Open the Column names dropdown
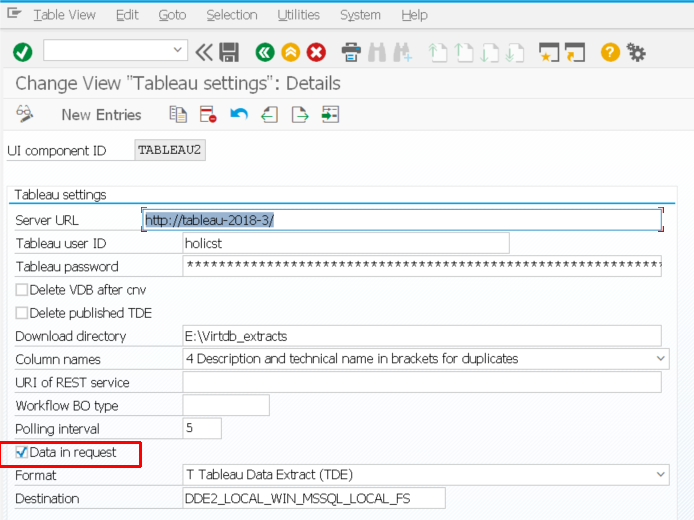 point(660,358)
